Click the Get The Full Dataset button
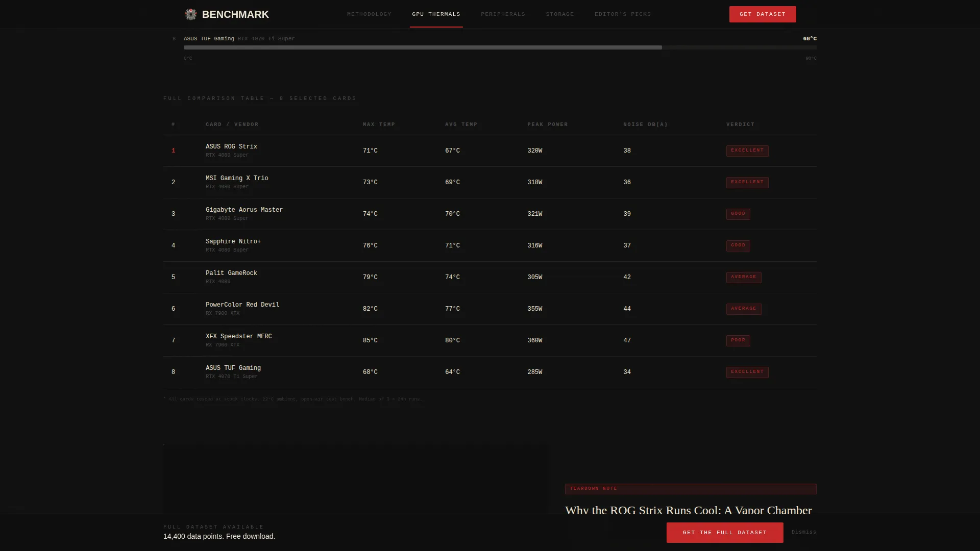The height and width of the screenshot is (551, 980). point(725,533)
